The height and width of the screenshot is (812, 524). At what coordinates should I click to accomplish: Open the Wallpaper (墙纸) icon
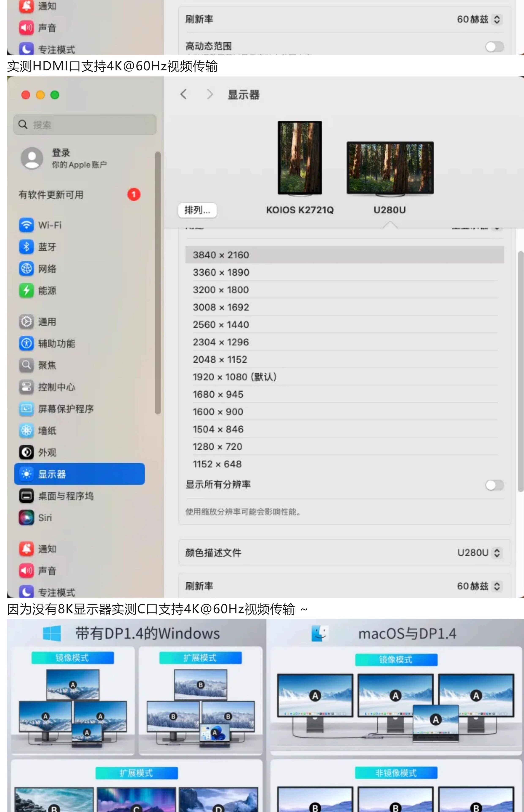[26, 430]
